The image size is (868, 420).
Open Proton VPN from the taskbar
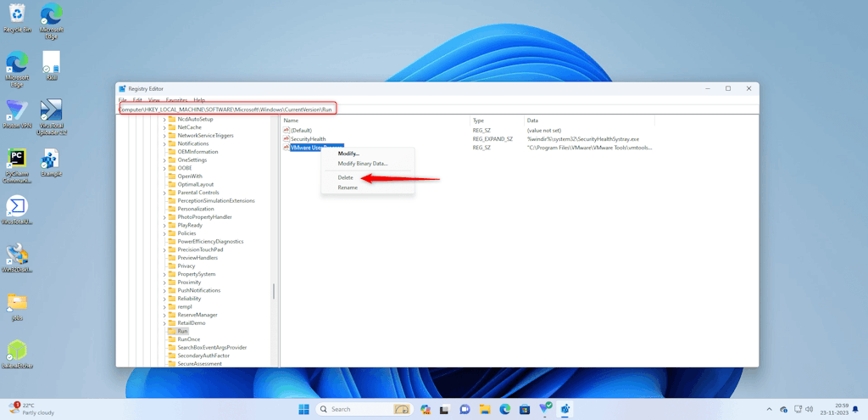pyautogui.click(x=545, y=409)
